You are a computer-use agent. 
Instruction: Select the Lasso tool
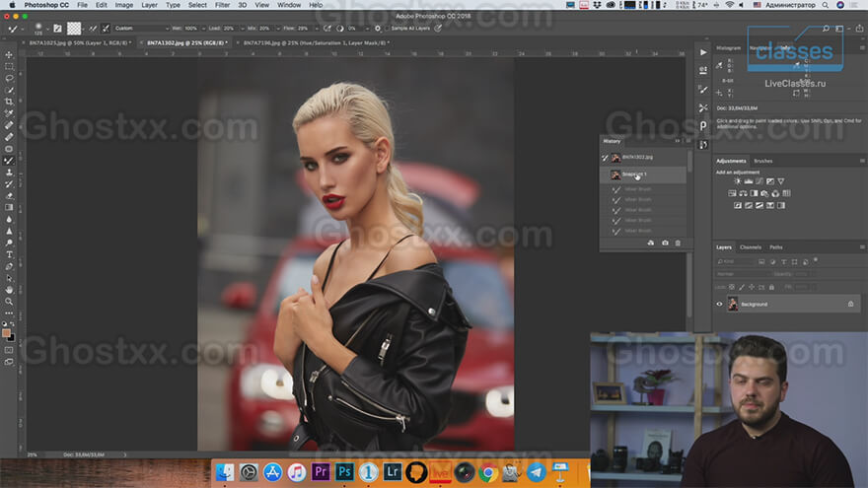pos(9,78)
